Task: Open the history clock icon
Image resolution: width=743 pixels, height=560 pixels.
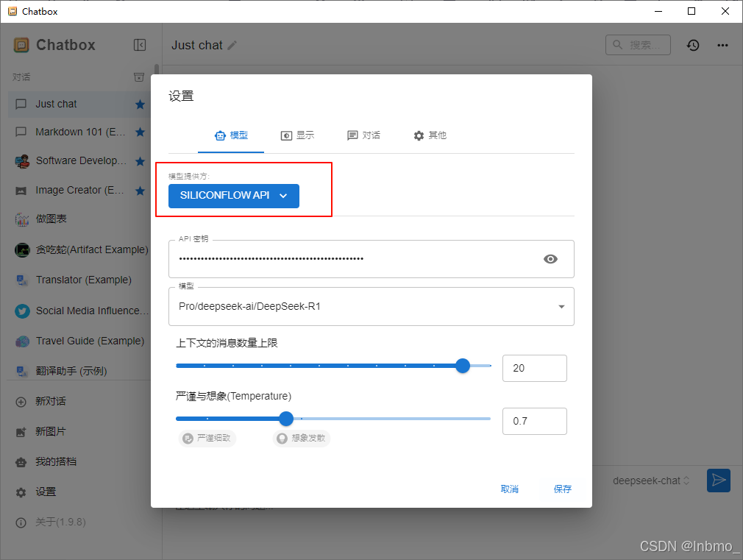Action: (693, 45)
